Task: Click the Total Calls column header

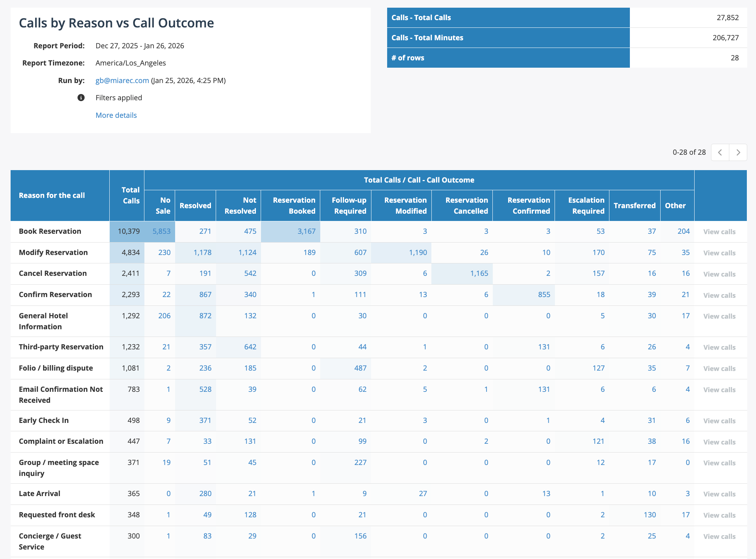Action: tap(131, 195)
